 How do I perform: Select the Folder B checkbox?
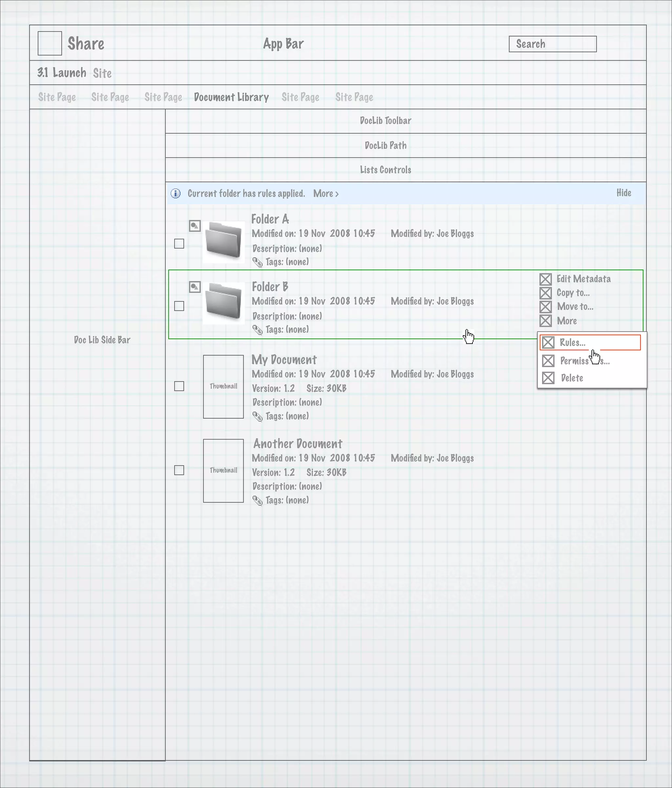[179, 306]
